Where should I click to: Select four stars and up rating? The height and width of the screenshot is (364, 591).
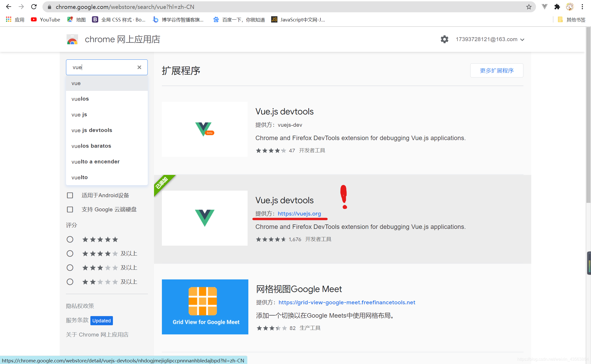pyautogui.click(x=70, y=253)
